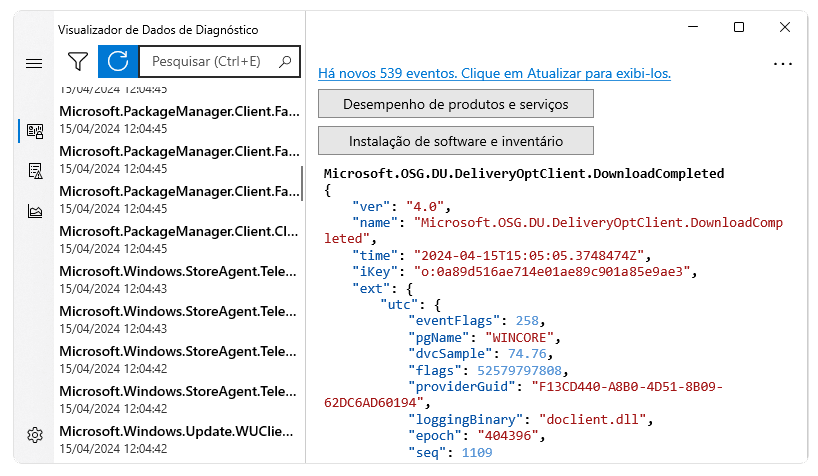Screen dimensions: 818x476
Task: Maximize the Visualizador window
Action: click(x=739, y=27)
